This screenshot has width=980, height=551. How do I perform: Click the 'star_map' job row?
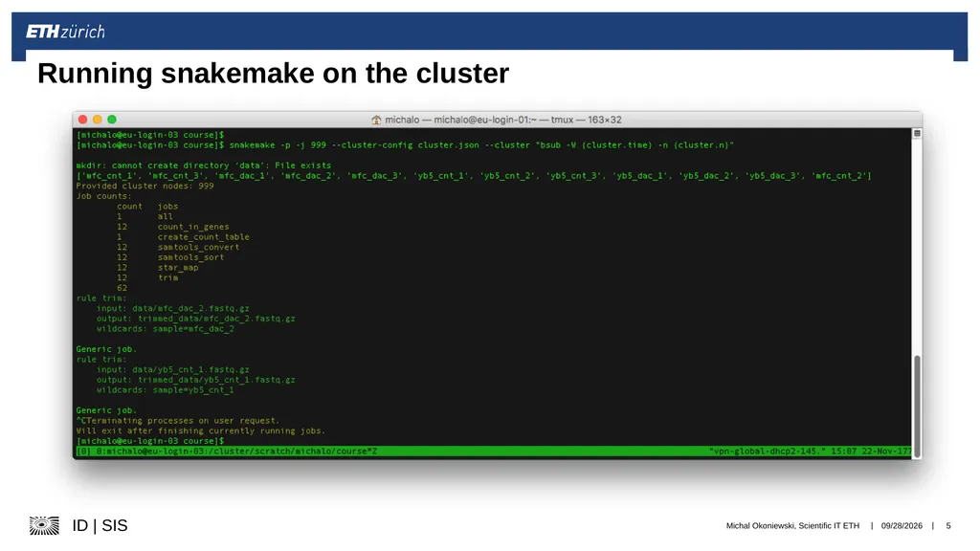[x=158, y=268]
